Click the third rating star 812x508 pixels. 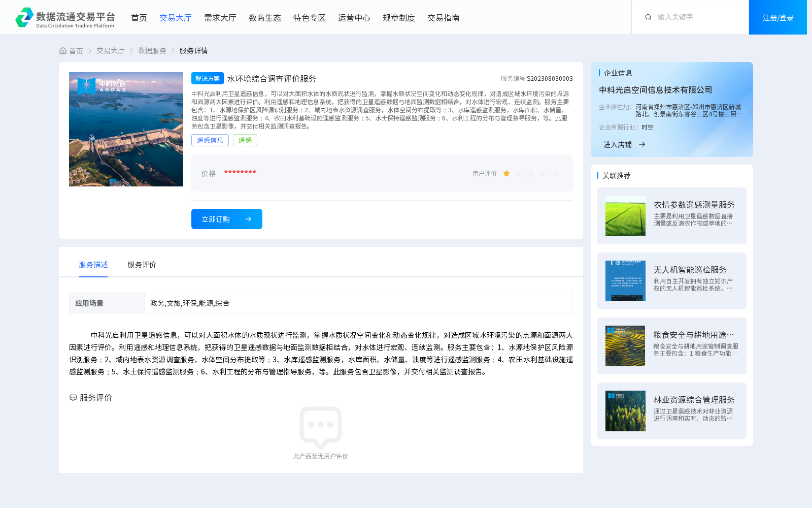tap(531, 173)
